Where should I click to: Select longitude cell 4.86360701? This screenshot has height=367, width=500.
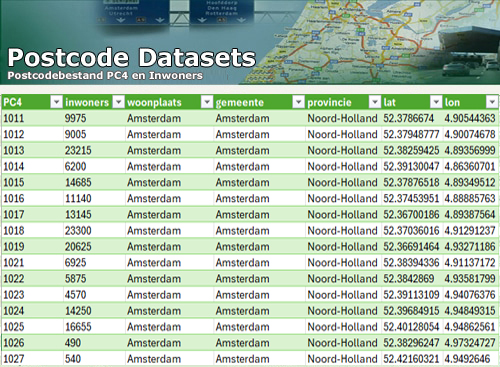470,166
